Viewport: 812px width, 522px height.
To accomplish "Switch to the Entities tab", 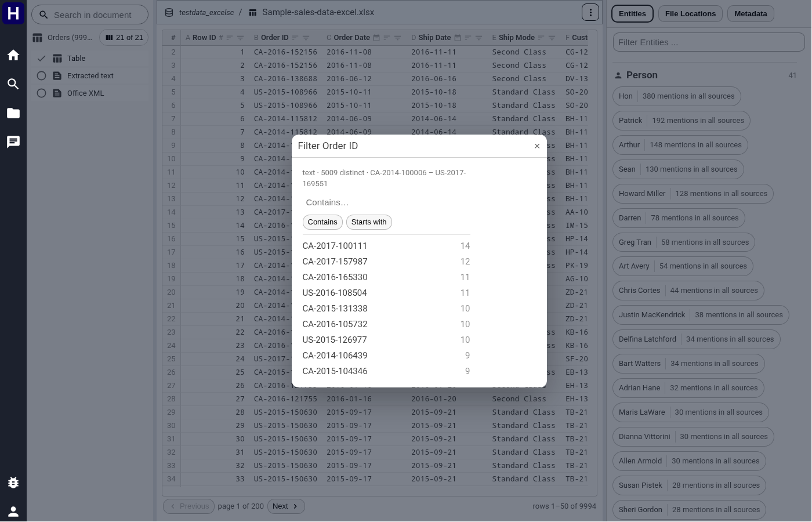I will [632, 14].
